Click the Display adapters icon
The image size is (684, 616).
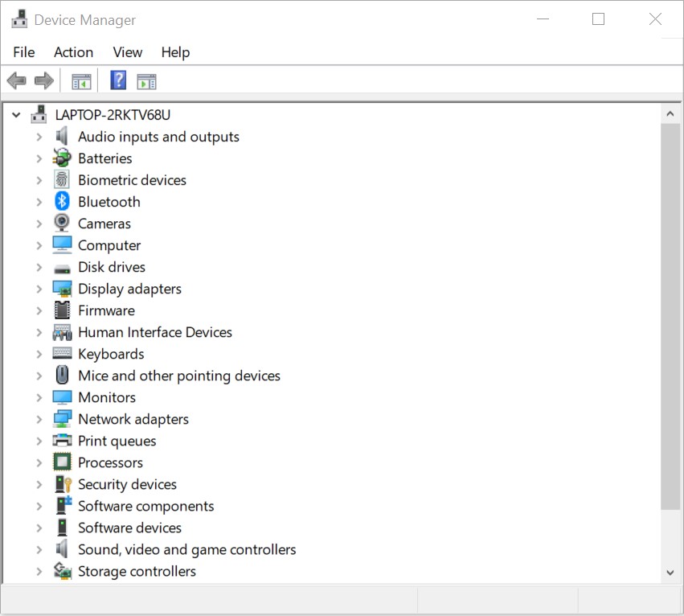(x=63, y=288)
